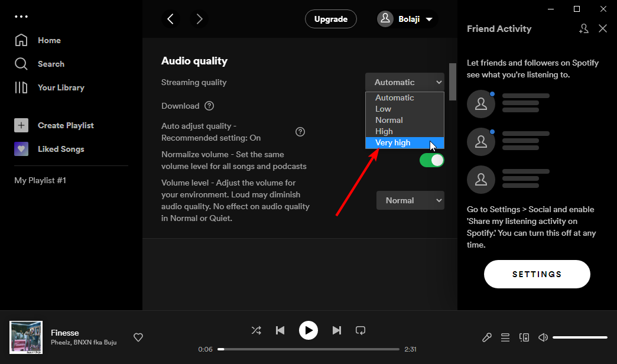This screenshot has height=364, width=617.
Task: Seek within the song progress bar
Action: click(x=308, y=349)
